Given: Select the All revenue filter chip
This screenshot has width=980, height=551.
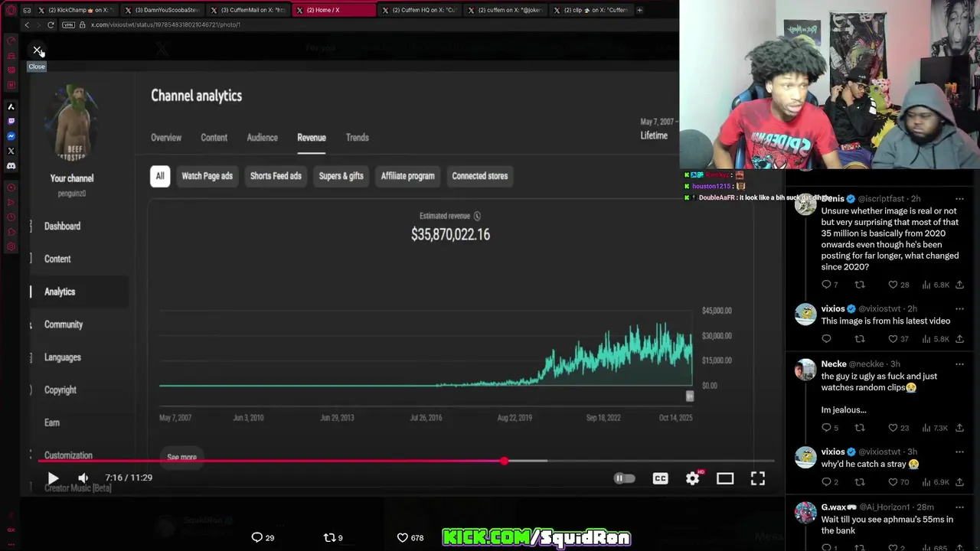Looking at the screenshot, I should 160,176.
